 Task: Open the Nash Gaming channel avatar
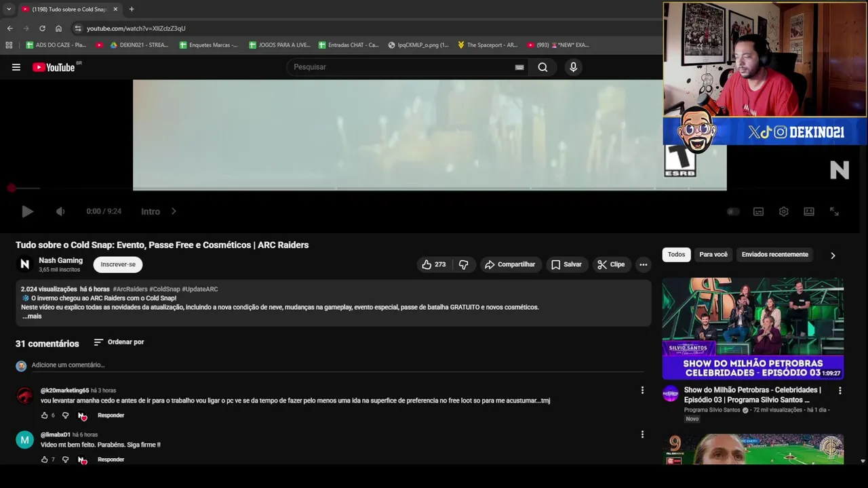pyautogui.click(x=24, y=264)
